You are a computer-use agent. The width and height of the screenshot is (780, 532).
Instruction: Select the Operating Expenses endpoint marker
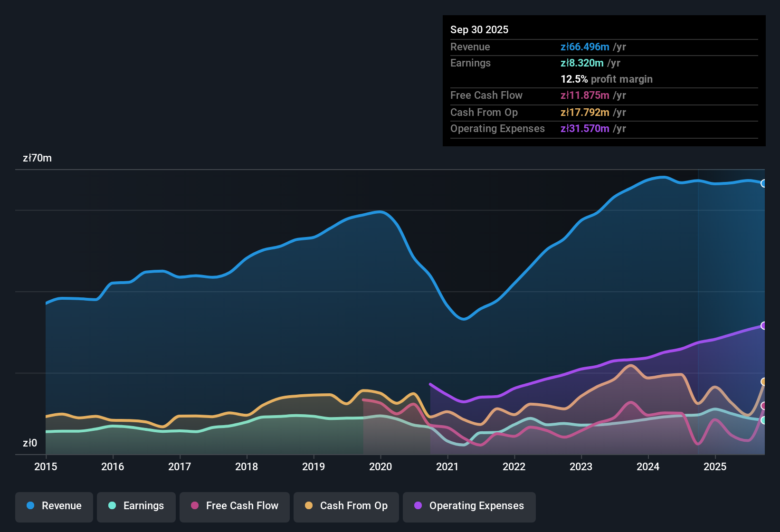pos(763,325)
